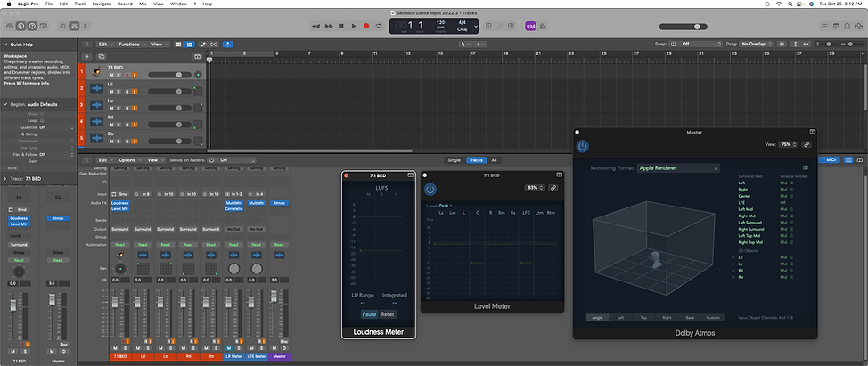Viewport: 868px width, 366px height.
Task: Open Dolby Atmos View 75% dropdown
Action: 789,144
